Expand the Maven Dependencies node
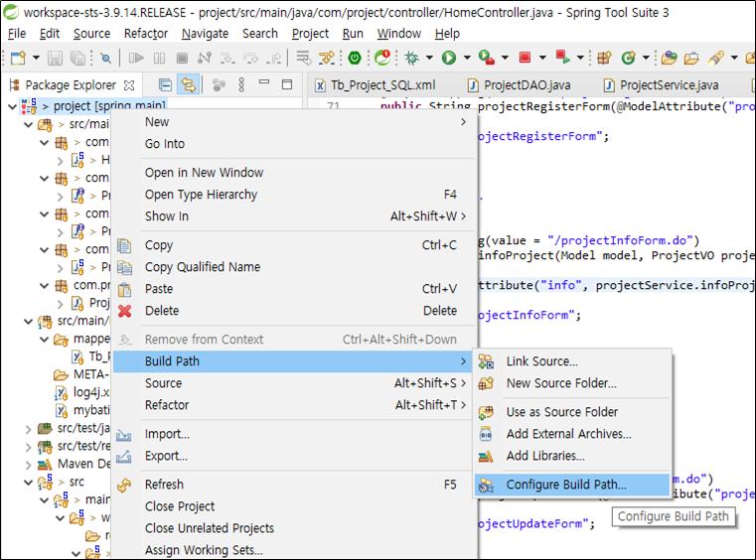756x560 pixels. point(29,465)
